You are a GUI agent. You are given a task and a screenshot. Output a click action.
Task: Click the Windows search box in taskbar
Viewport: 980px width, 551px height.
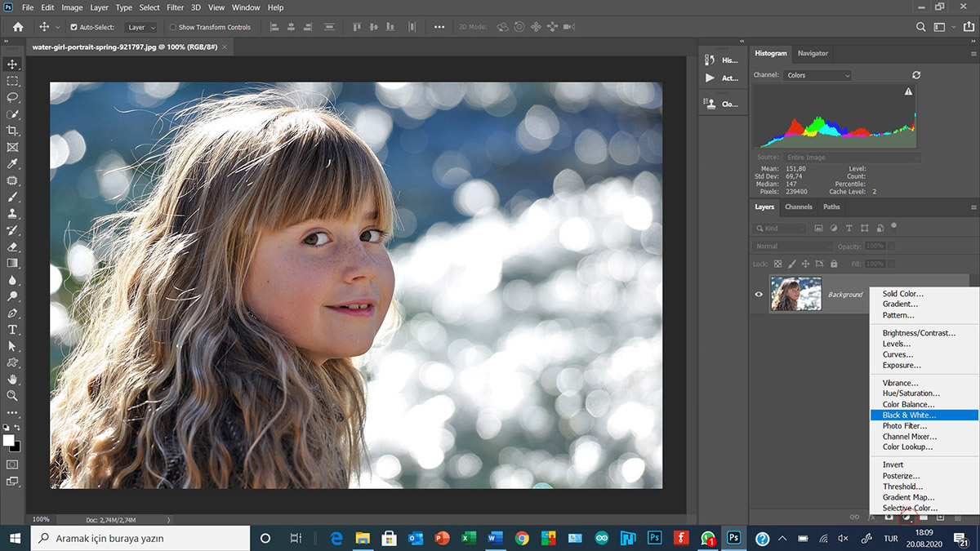[140, 539]
